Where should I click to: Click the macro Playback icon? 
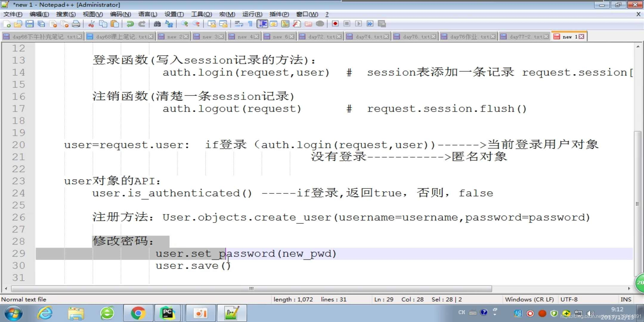358,24
